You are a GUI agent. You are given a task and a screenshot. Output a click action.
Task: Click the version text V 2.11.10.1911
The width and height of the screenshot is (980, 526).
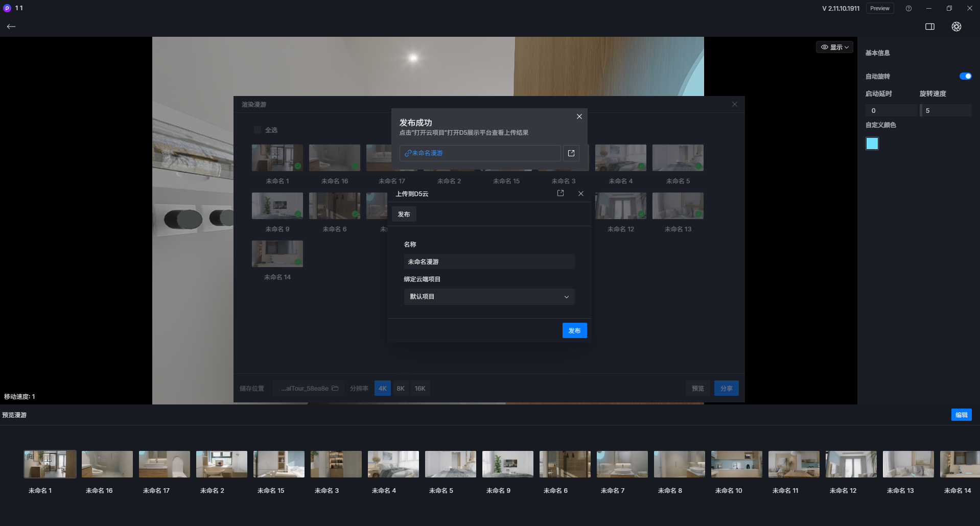click(x=841, y=9)
